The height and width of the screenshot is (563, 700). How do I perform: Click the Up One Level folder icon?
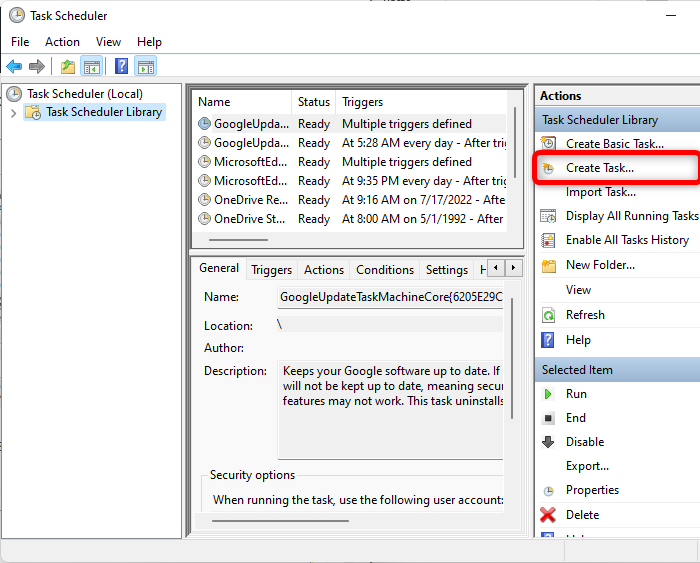click(68, 67)
